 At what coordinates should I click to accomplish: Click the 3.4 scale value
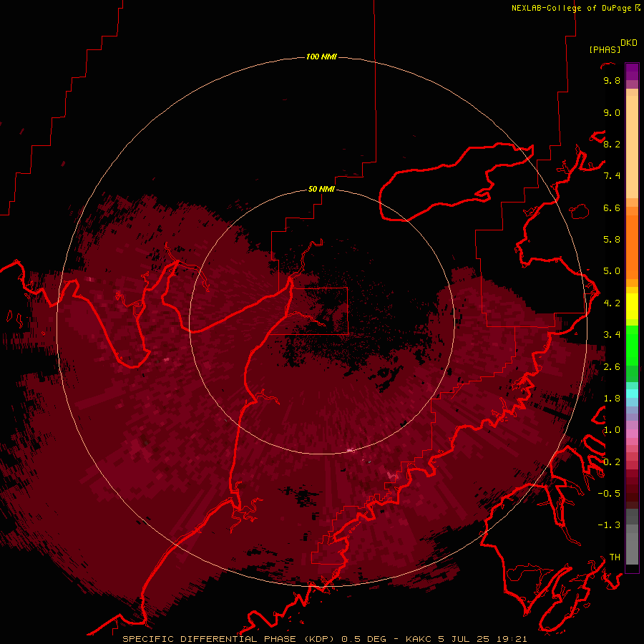[x=612, y=335]
